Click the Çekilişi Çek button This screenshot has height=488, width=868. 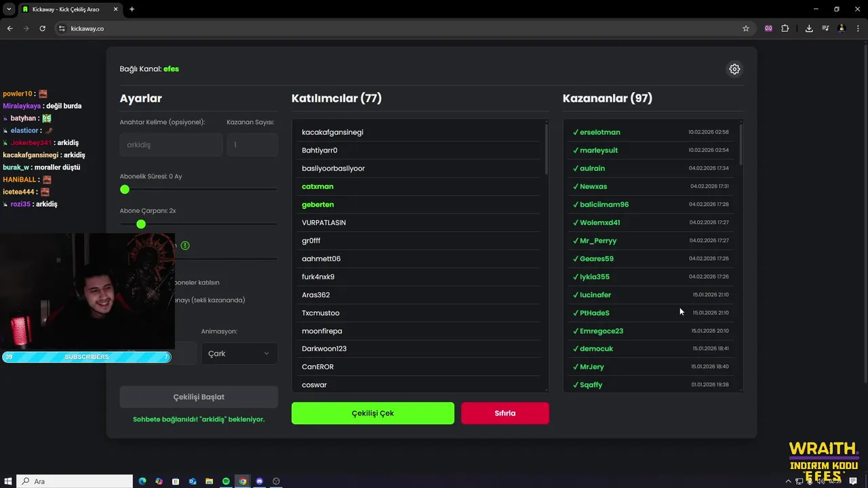click(373, 413)
